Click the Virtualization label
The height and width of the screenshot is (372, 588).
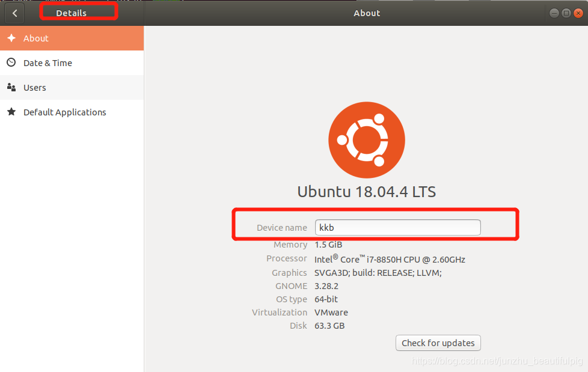pyautogui.click(x=280, y=313)
